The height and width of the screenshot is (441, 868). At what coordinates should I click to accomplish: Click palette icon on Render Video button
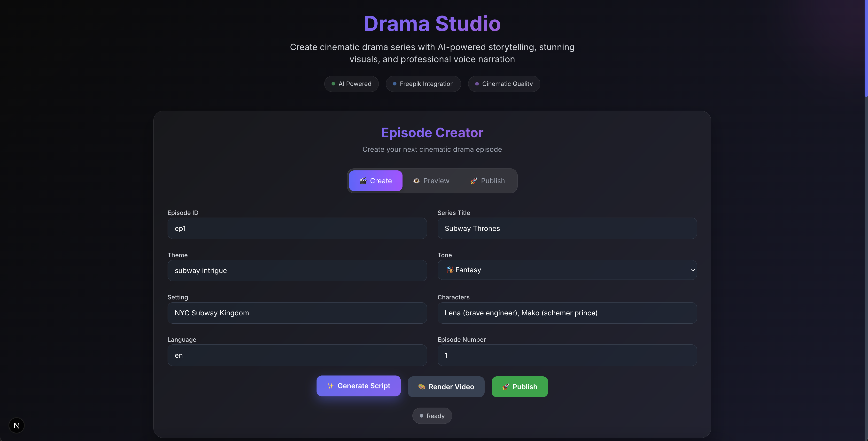coord(422,387)
